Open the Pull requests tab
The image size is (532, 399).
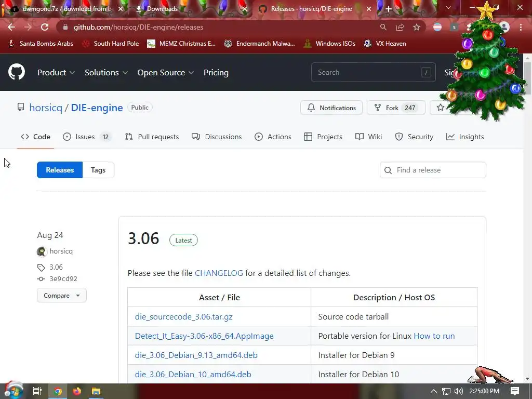pyautogui.click(x=152, y=137)
